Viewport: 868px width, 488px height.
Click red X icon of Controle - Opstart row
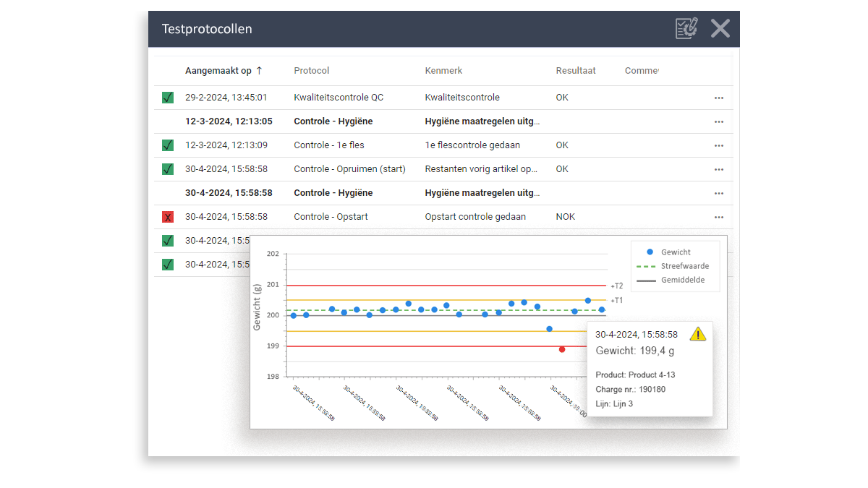click(168, 217)
